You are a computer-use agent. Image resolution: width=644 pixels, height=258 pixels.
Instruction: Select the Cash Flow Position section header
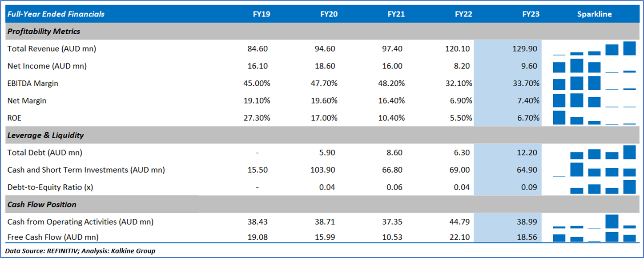tap(42, 204)
